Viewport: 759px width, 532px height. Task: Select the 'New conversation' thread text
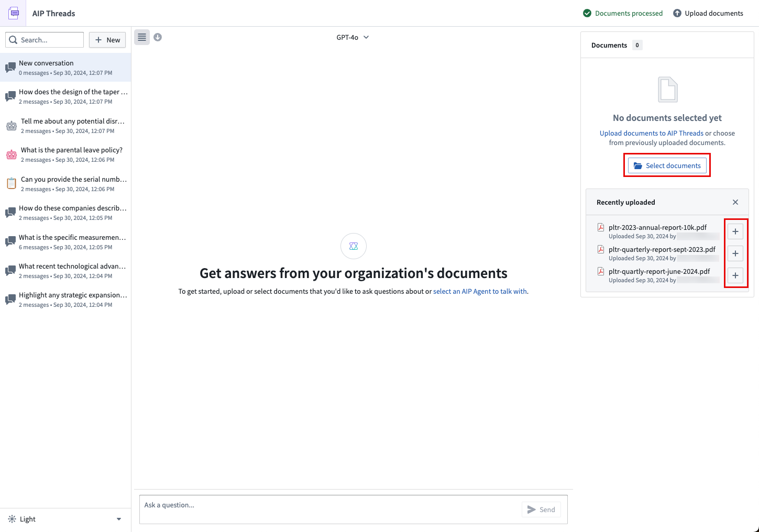coord(46,63)
